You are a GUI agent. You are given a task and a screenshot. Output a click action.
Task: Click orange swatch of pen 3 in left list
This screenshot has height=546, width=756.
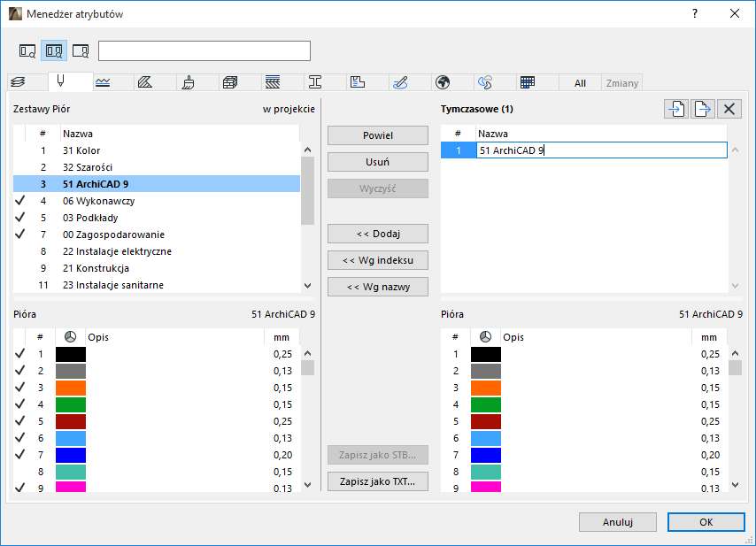click(x=71, y=388)
